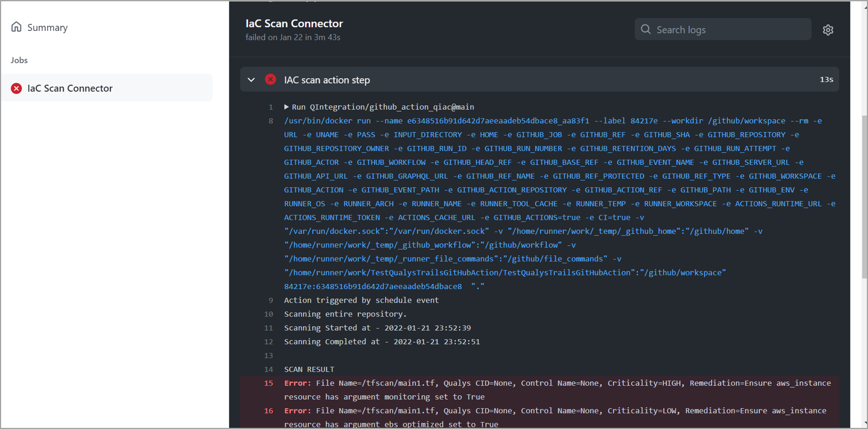This screenshot has width=868, height=429.
Task: Click log line number 8
Action: (271, 121)
